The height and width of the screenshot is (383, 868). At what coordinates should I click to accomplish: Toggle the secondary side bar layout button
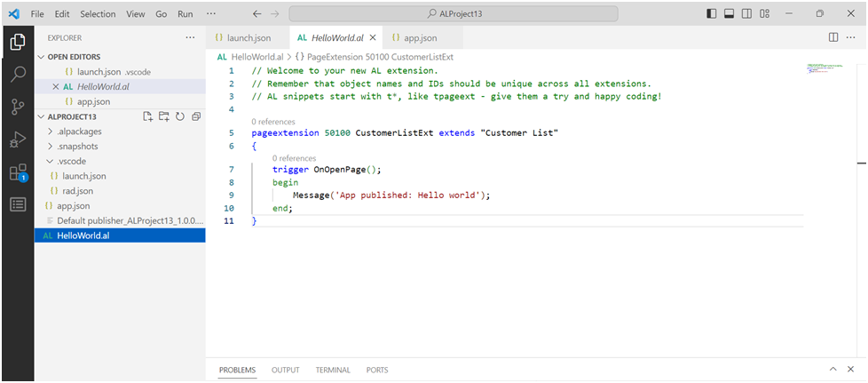pyautogui.click(x=746, y=14)
